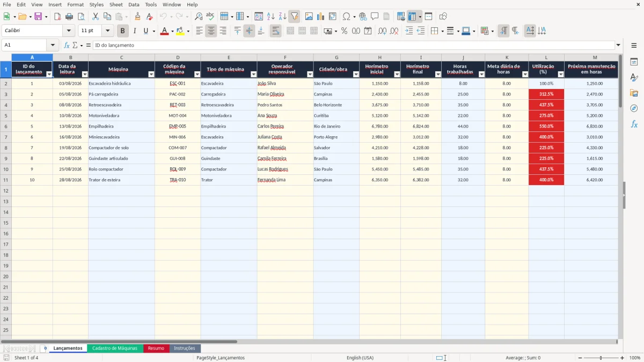Click Sort Ascending icon

click(x=270, y=17)
